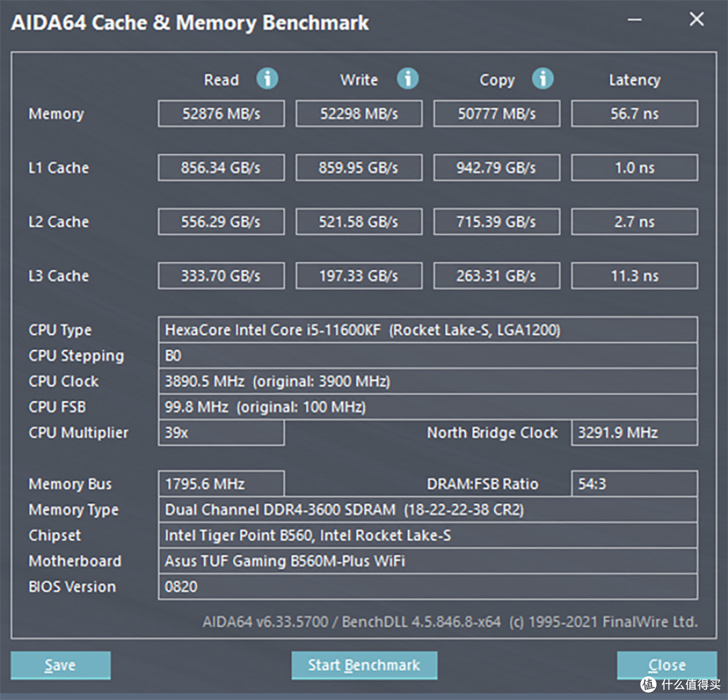This screenshot has height=700, width=728.
Task: Select L1 Cache read 856.34 GB/s
Action: click(x=221, y=168)
